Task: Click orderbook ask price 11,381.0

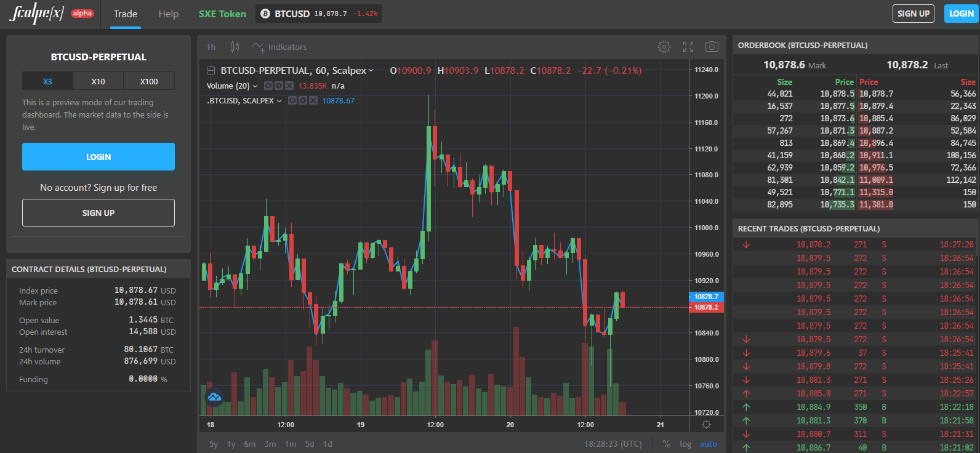Action: pyautogui.click(x=876, y=204)
